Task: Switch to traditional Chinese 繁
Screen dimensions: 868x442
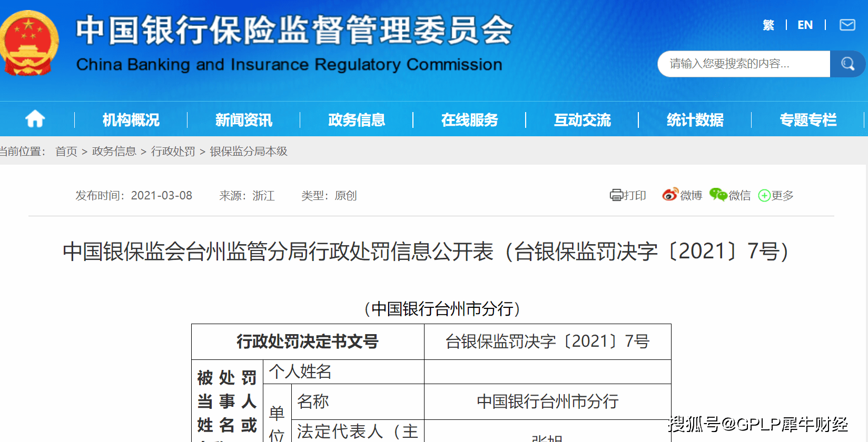Action: pyautogui.click(x=768, y=25)
